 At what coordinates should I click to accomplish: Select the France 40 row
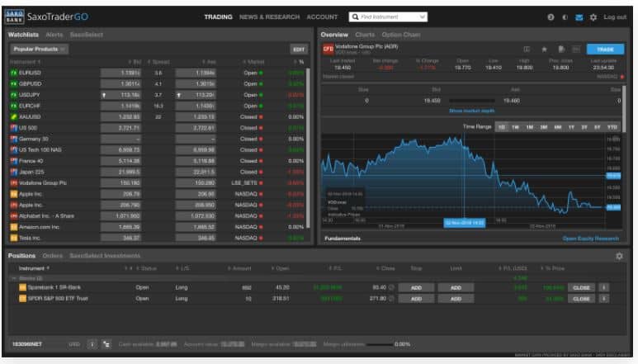pyautogui.click(x=157, y=161)
